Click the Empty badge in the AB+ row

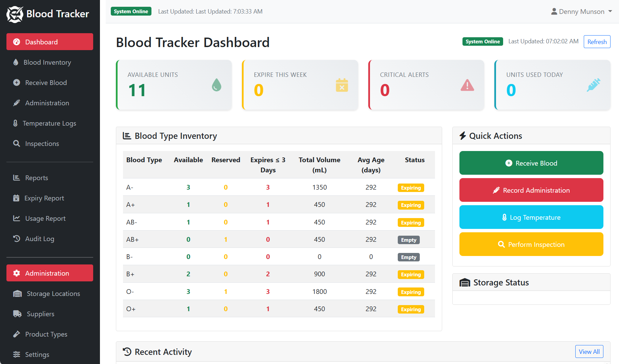coord(409,240)
